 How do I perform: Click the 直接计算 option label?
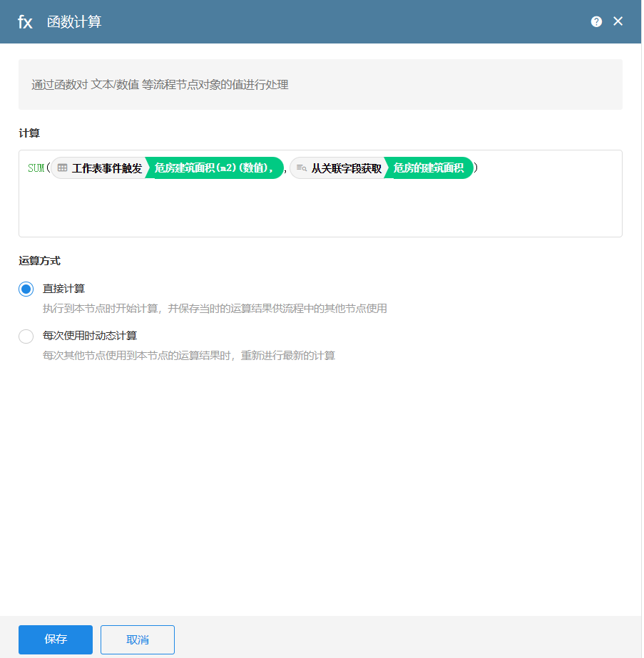[64, 289]
